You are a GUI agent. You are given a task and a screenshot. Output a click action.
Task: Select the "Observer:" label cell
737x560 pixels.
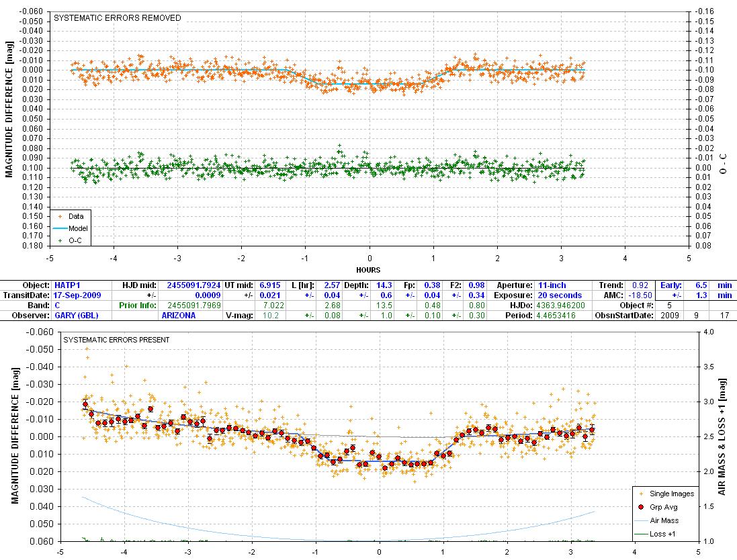30,315
